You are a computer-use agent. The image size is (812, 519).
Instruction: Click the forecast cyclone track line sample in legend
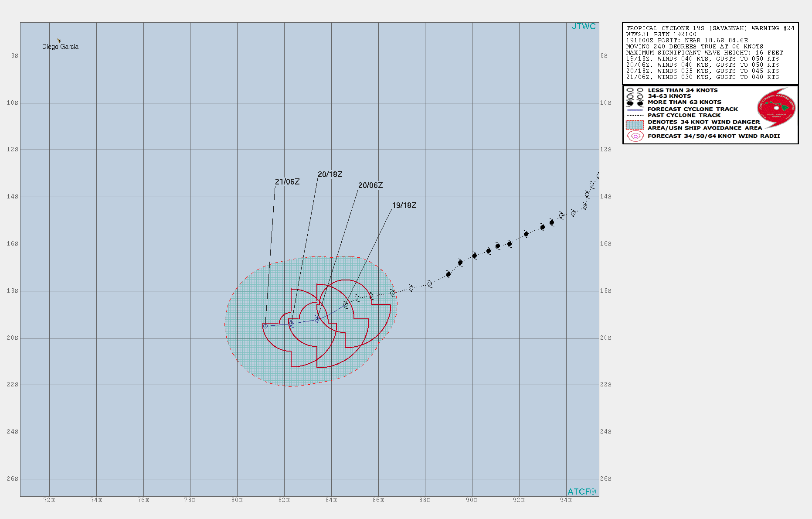[x=635, y=109]
